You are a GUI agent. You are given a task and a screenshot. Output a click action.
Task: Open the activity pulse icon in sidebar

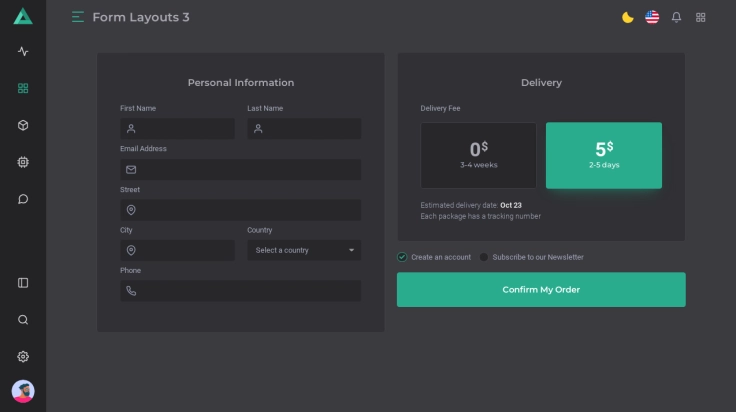pyautogui.click(x=23, y=51)
